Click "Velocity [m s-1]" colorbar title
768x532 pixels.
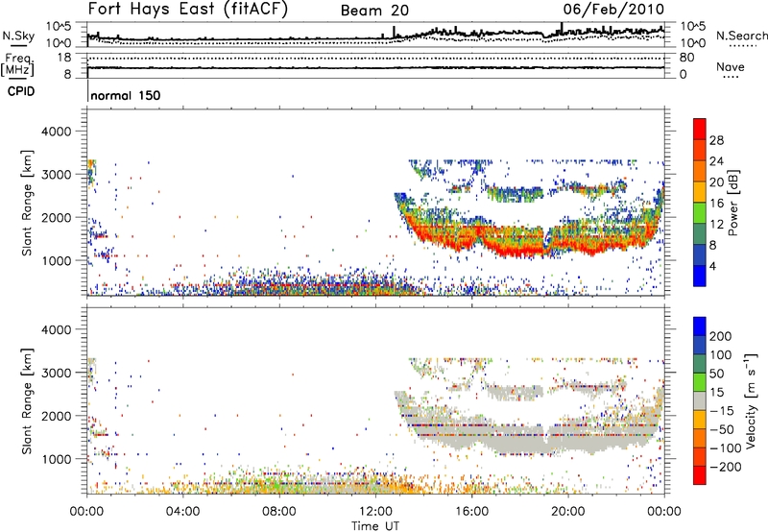coord(751,400)
